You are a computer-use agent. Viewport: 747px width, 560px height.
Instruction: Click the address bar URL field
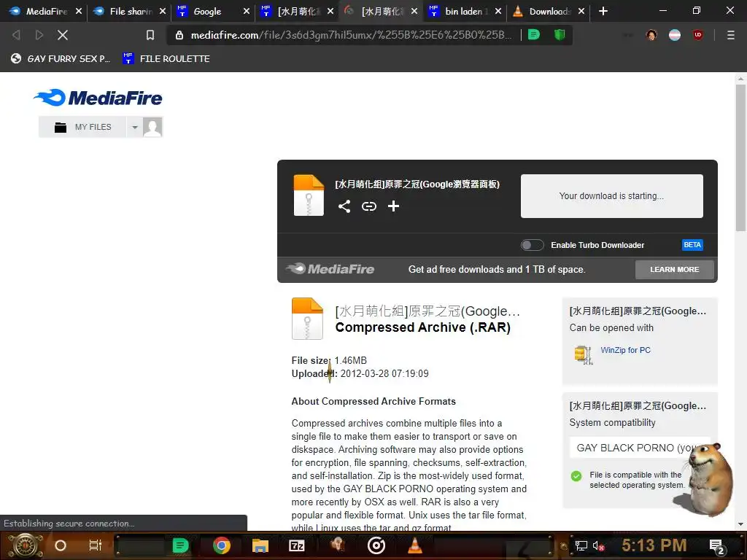(351, 35)
